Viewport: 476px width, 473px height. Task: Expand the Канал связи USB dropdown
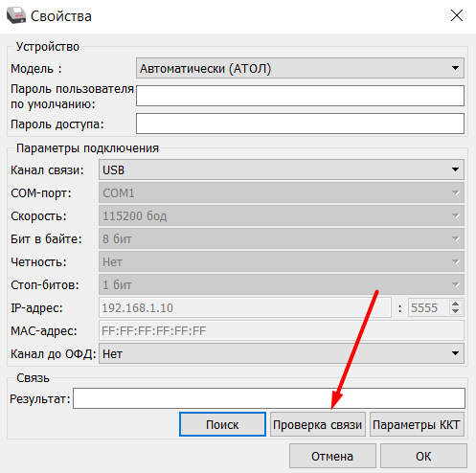[x=282, y=169]
